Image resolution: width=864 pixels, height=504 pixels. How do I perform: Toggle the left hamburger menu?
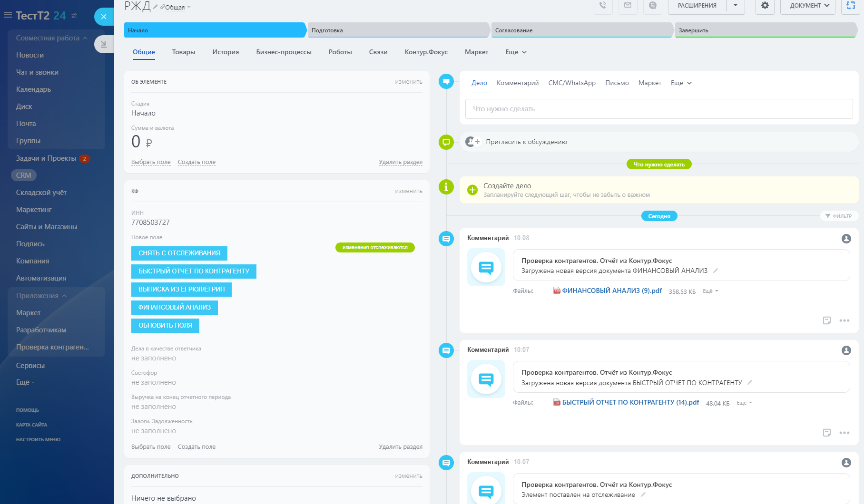(8, 15)
